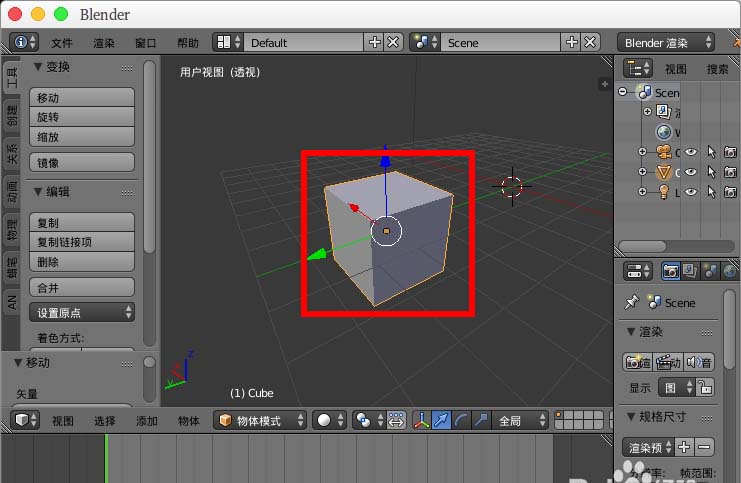741x483 pixels.
Task: Delete the Default screen layout with X
Action: coord(393,43)
